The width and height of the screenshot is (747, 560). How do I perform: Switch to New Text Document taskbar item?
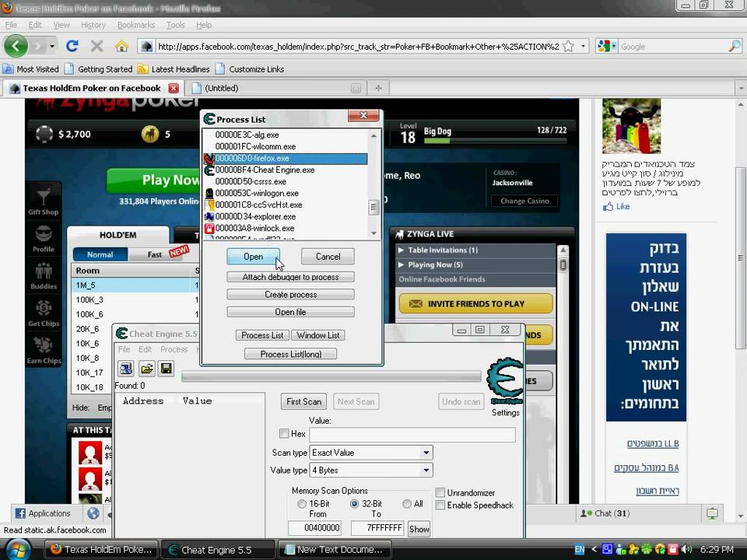(335, 549)
